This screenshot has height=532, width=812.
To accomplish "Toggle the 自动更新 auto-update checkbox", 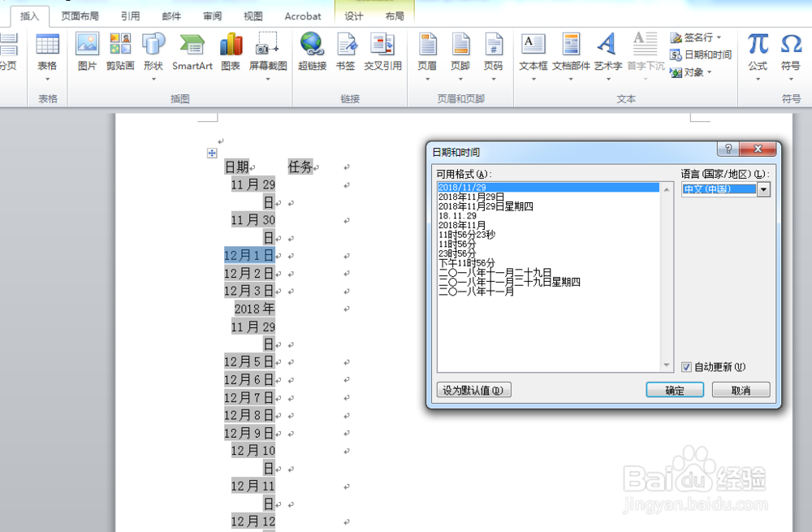I will pyautogui.click(x=687, y=366).
